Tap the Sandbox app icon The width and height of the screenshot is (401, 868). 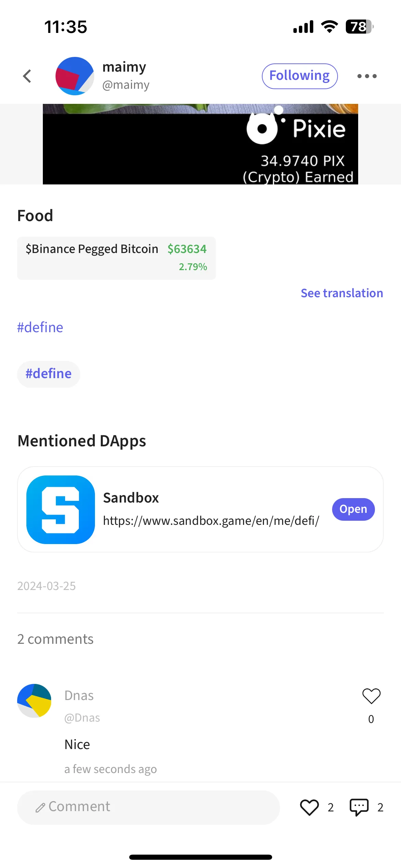pos(61,509)
